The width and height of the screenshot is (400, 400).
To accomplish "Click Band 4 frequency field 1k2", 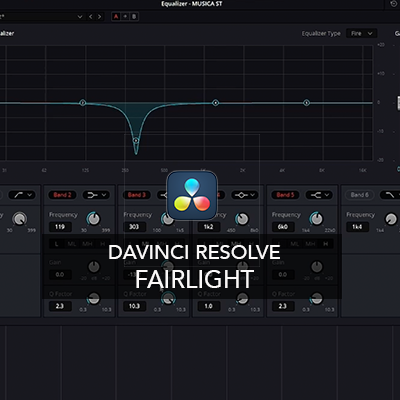I will tap(209, 227).
